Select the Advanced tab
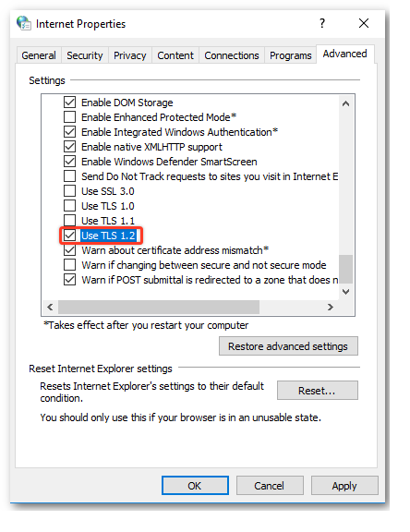The width and height of the screenshot is (410, 532). (x=344, y=54)
